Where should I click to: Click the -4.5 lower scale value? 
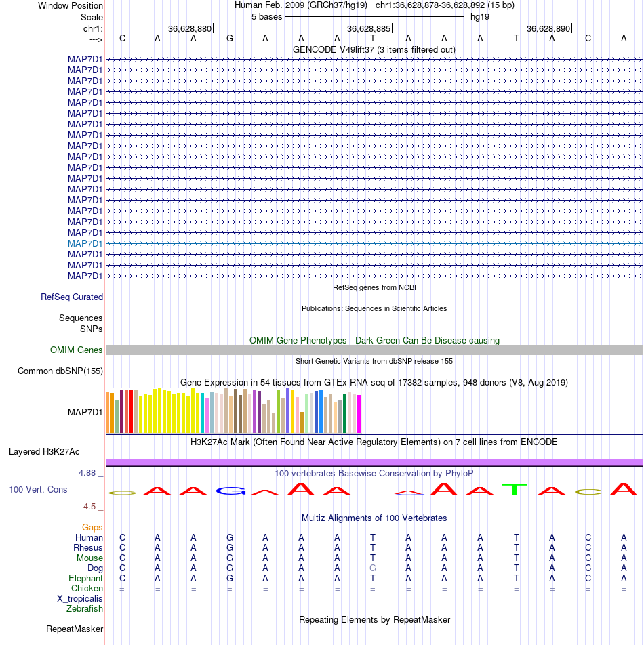pos(88,506)
